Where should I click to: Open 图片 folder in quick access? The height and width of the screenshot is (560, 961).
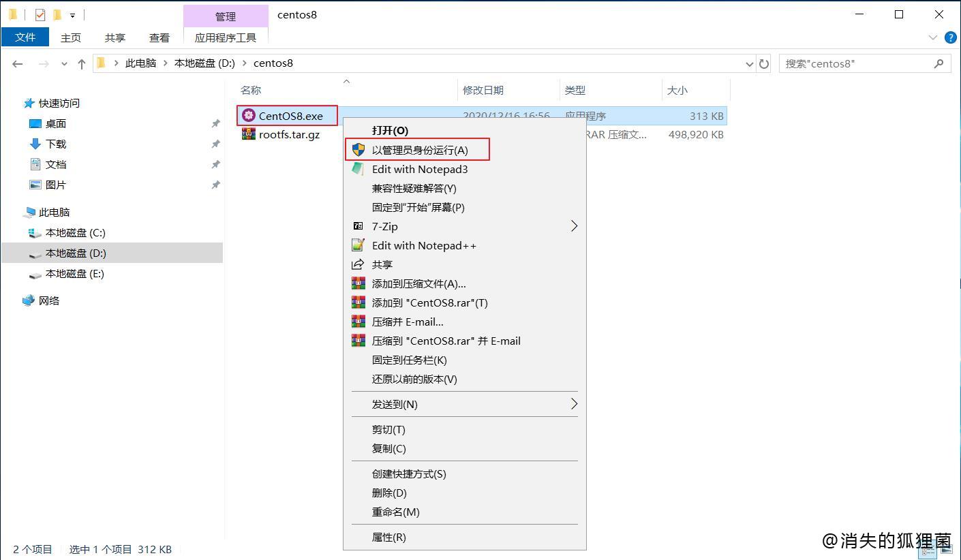pos(55,185)
